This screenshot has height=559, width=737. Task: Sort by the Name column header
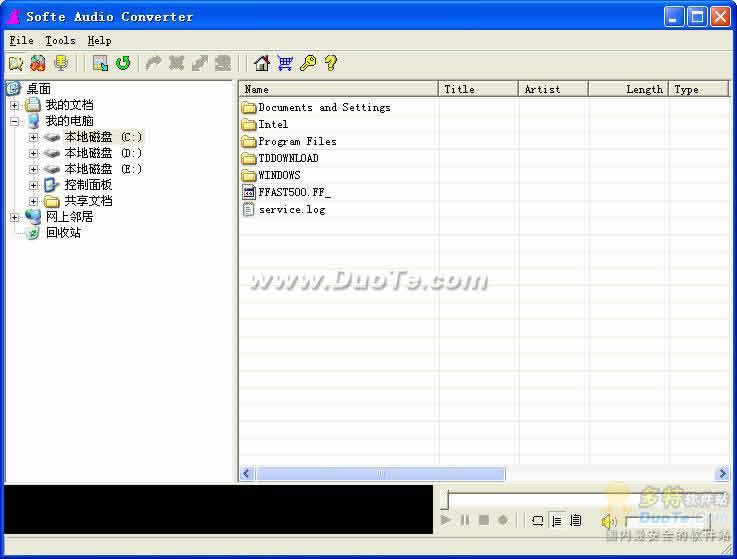tap(339, 89)
